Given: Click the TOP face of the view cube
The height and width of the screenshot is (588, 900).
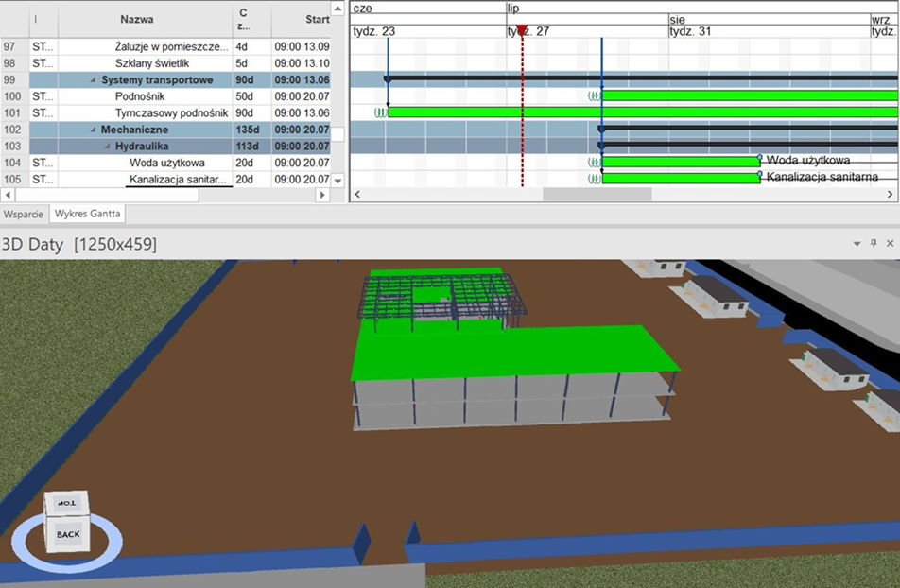Looking at the screenshot, I should tap(66, 503).
